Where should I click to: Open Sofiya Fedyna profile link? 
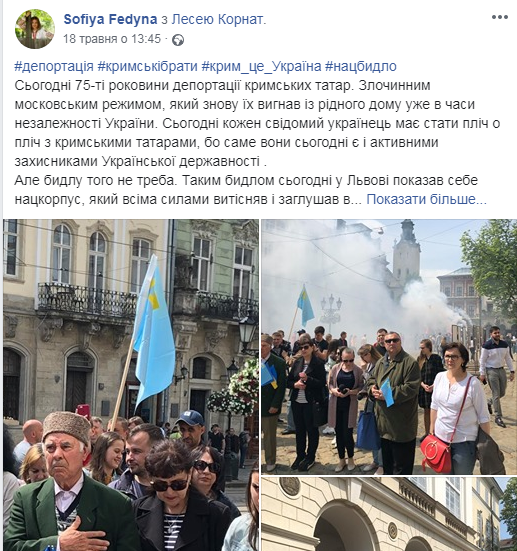tap(110, 19)
